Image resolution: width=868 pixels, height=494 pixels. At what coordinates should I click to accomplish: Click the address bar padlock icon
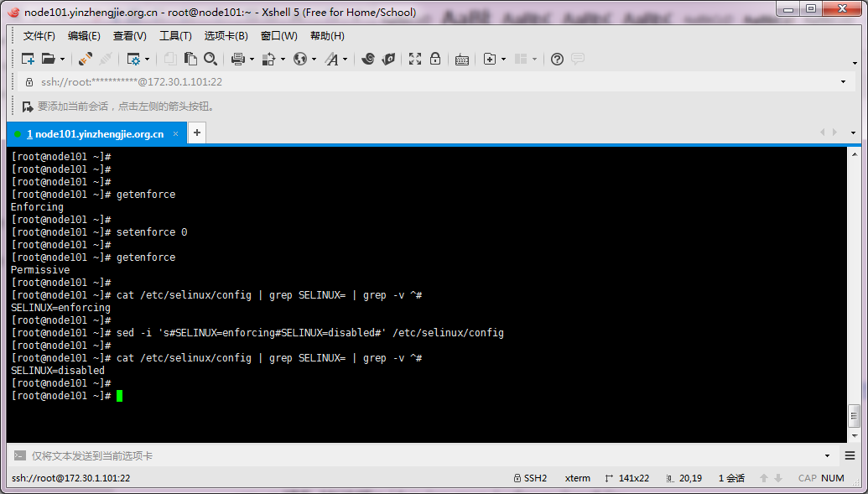click(29, 82)
